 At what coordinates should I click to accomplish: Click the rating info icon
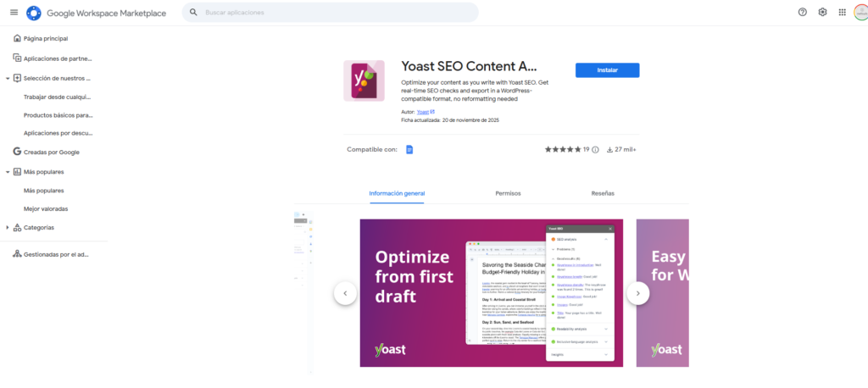click(595, 149)
